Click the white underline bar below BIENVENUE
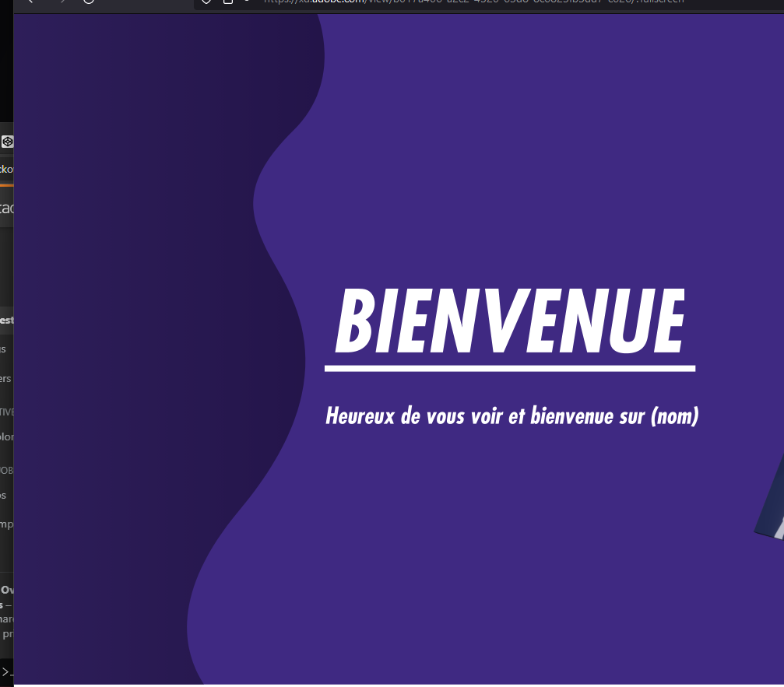Viewport: 784px width, 687px height. [x=509, y=369]
